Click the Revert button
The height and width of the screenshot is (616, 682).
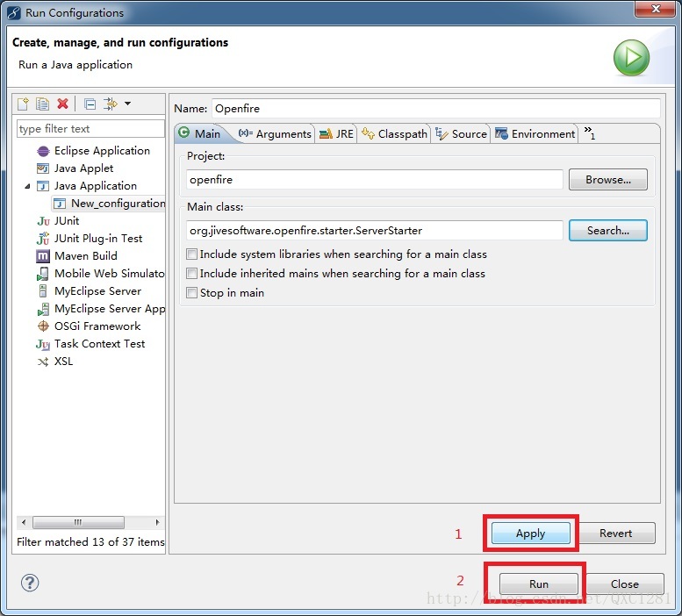coord(615,533)
